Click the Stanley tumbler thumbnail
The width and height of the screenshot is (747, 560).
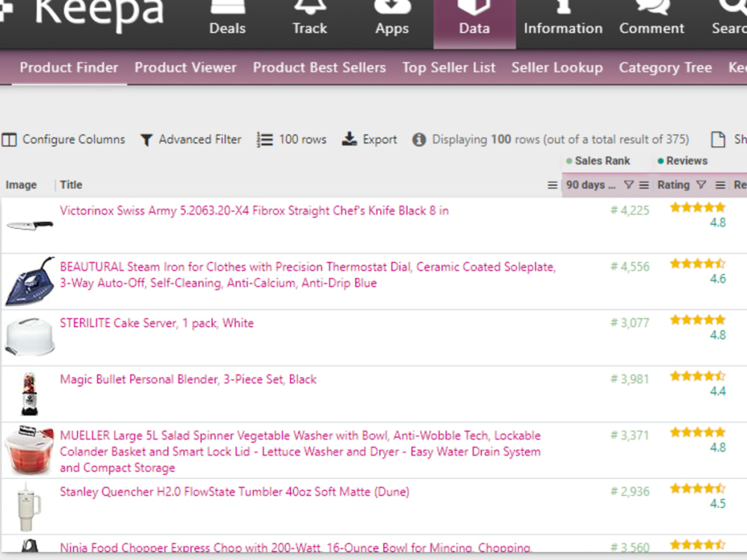pyautogui.click(x=28, y=507)
